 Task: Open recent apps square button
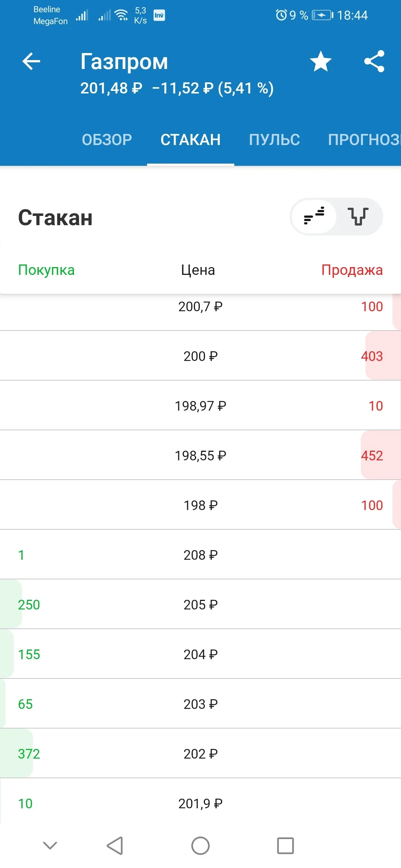(x=286, y=845)
